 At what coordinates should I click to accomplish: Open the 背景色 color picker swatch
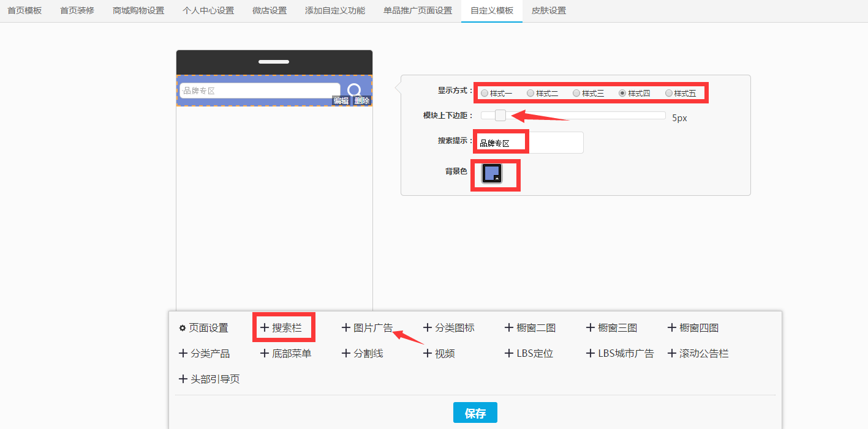click(x=492, y=173)
